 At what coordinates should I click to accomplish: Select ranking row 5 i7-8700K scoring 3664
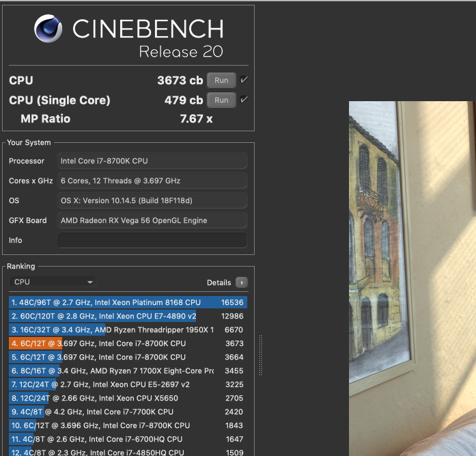click(128, 357)
